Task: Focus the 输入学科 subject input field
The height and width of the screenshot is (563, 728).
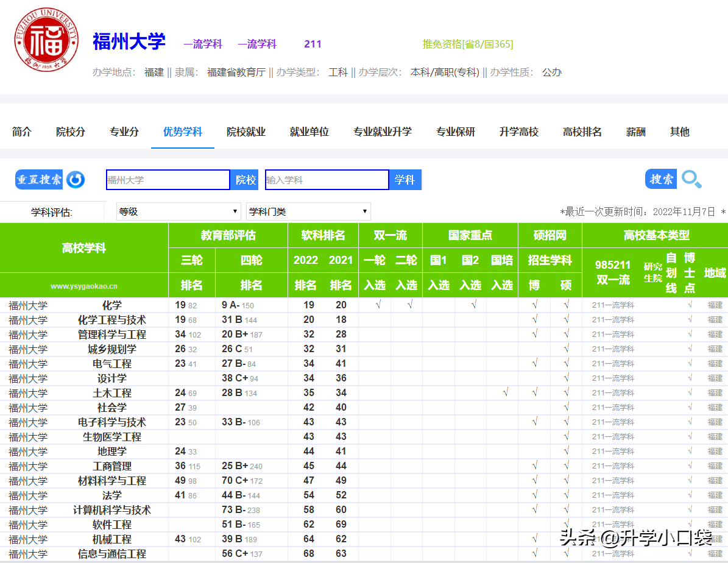Action: tap(327, 180)
